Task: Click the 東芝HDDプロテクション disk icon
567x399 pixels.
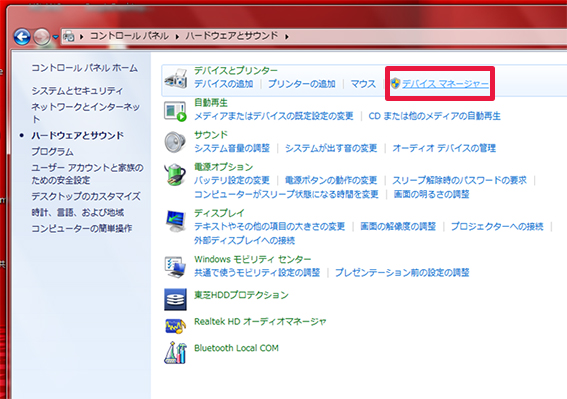Action: click(x=175, y=300)
